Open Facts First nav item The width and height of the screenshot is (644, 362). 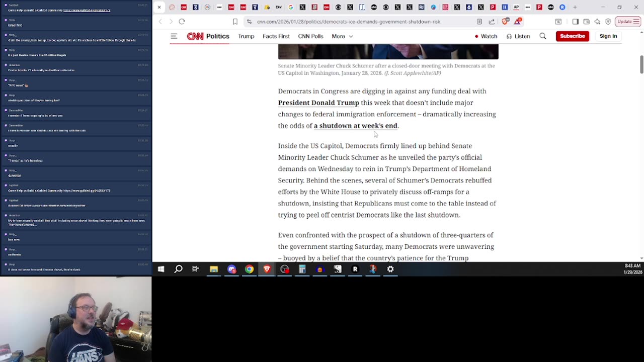point(276,36)
